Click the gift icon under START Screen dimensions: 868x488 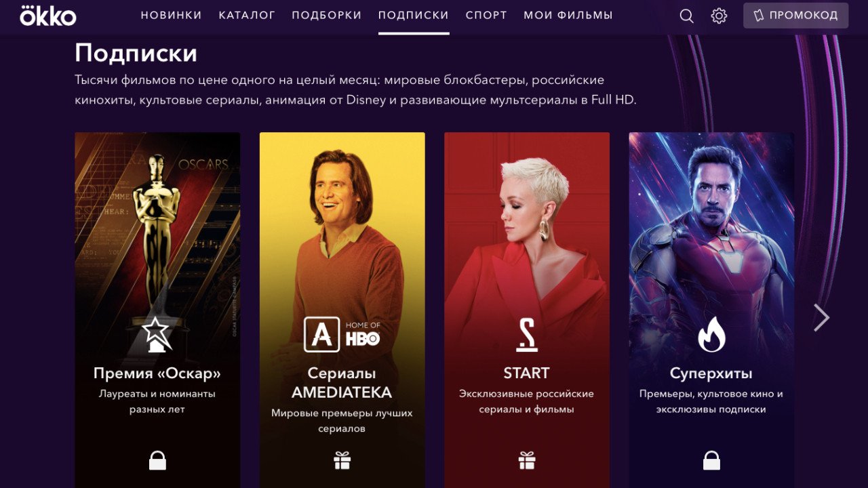(x=527, y=461)
